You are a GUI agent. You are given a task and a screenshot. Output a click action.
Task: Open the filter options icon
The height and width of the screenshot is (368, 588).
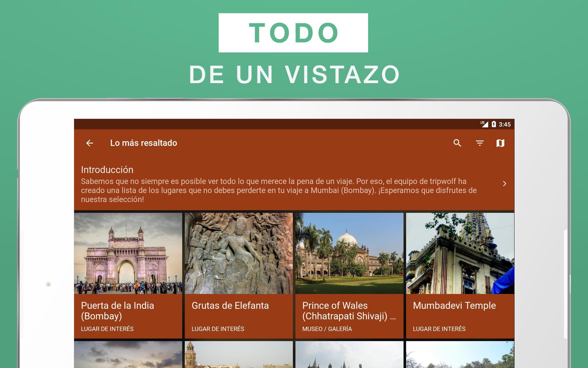480,143
